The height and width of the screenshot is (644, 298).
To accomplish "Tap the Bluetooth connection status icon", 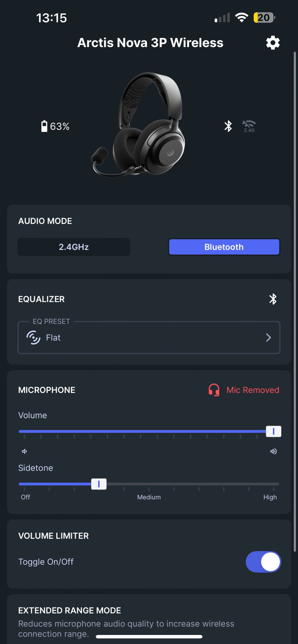I will (x=228, y=126).
